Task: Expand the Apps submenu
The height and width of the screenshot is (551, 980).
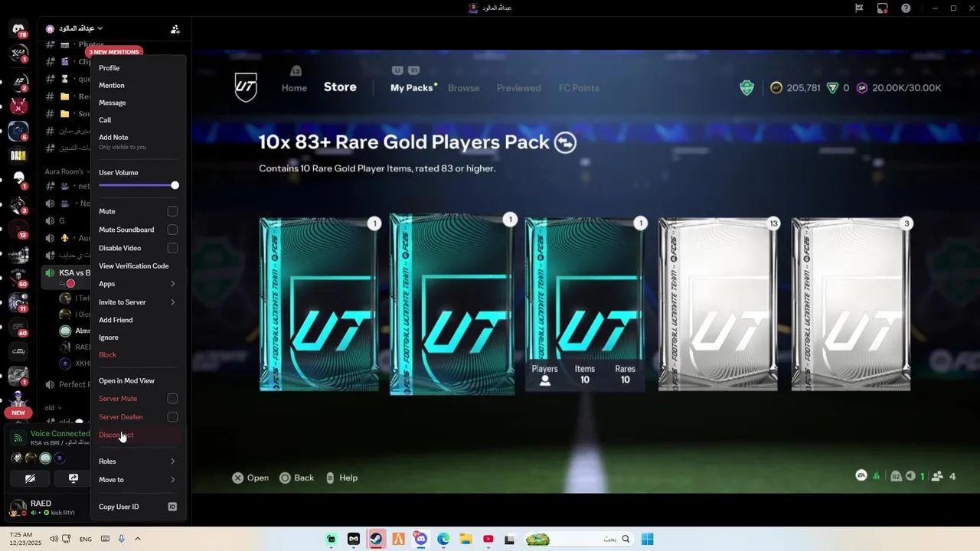Action: click(138, 284)
